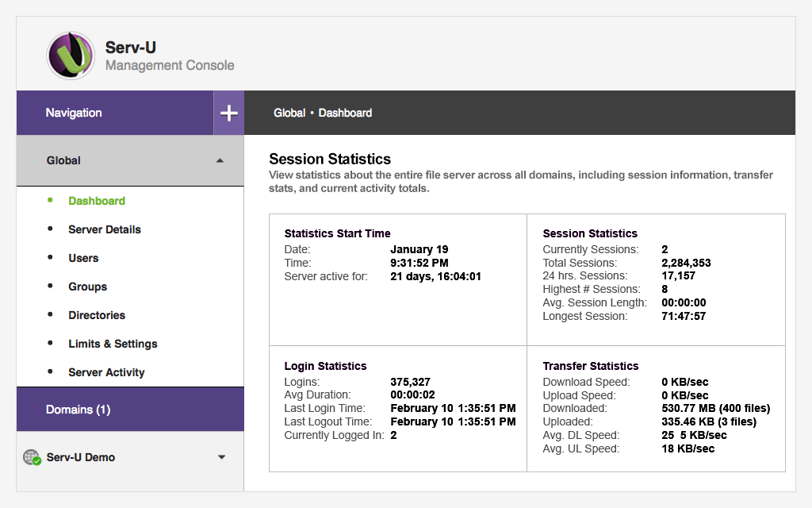The height and width of the screenshot is (508, 812).
Task: Open Directories from Global menu
Action: coord(97,315)
